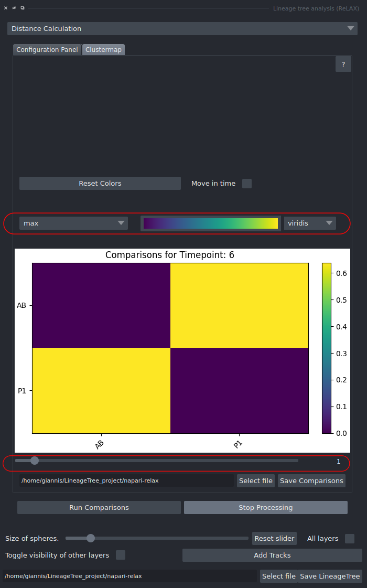Click the AB versus AB purple heatmap cell
Image resolution: width=367 pixels, height=588 pixels.
tap(101, 306)
